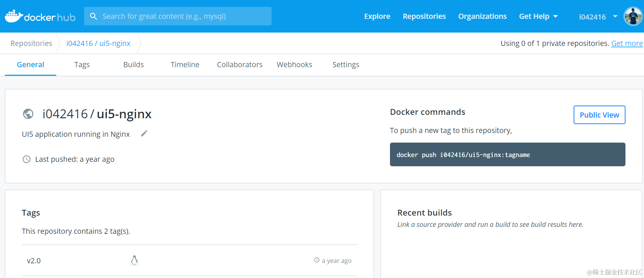
Task: Expand the Get Help dropdown
Action: (x=538, y=16)
